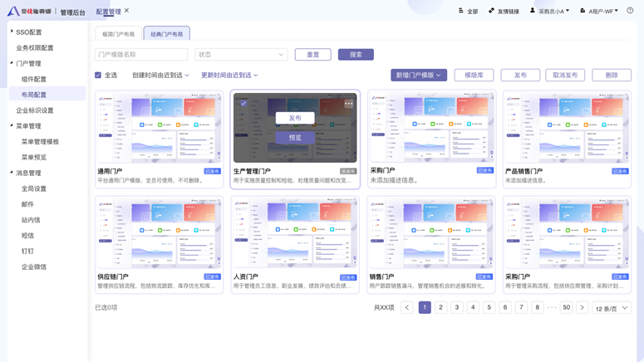The image size is (644, 362).
Task: Click the 重置 button
Action: click(313, 55)
